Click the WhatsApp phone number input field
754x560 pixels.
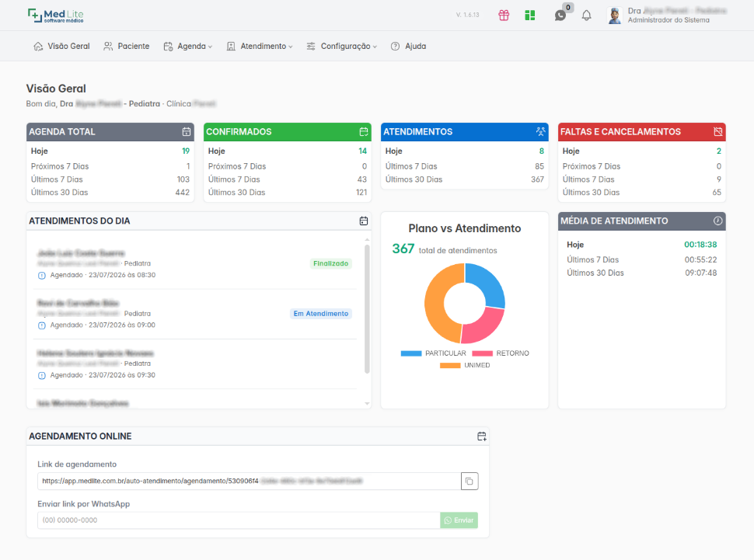point(239,520)
